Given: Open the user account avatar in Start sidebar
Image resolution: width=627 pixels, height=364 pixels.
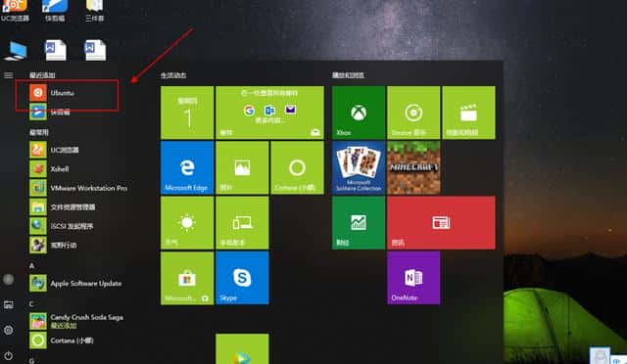Looking at the screenshot, I should pos(9,279).
